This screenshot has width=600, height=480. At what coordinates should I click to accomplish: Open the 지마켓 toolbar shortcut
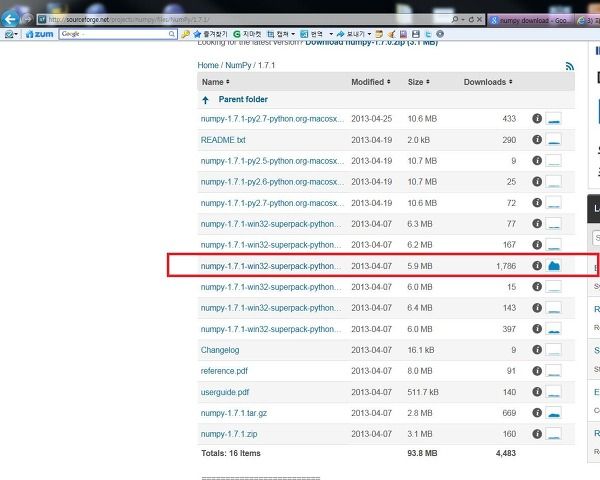click(247, 34)
